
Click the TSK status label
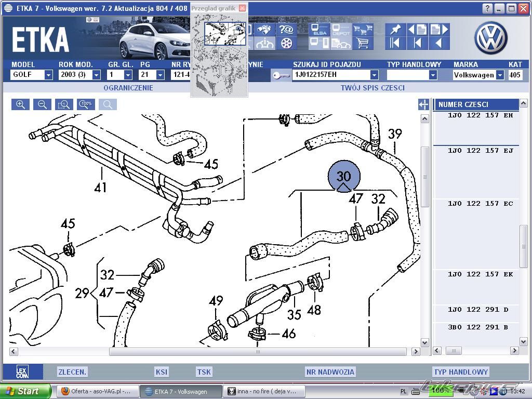pyautogui.click(x=204, y=372)
